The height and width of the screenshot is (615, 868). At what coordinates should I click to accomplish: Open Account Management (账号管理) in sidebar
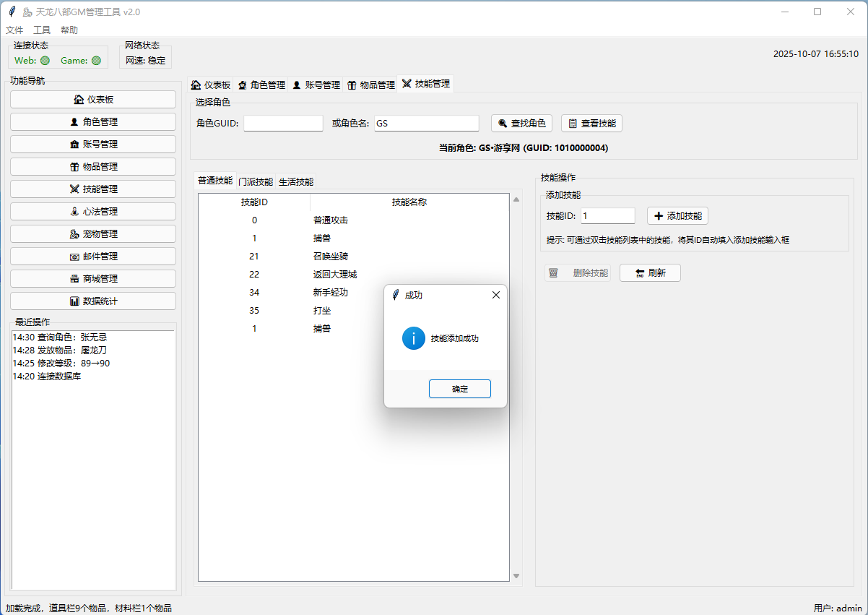click(93, 145)
